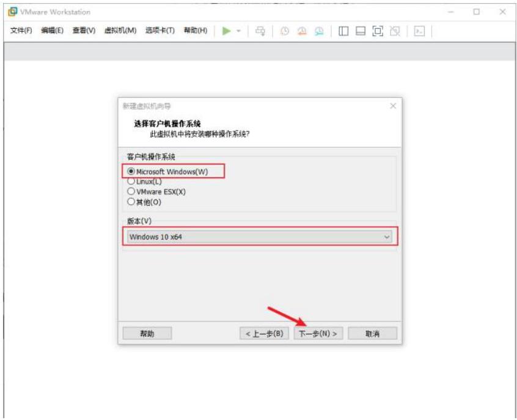The width and height of the screenshot is (517, 420).
Task: Select the Microsoft Windows(W) radio button
Action: [x=131, y=172]
